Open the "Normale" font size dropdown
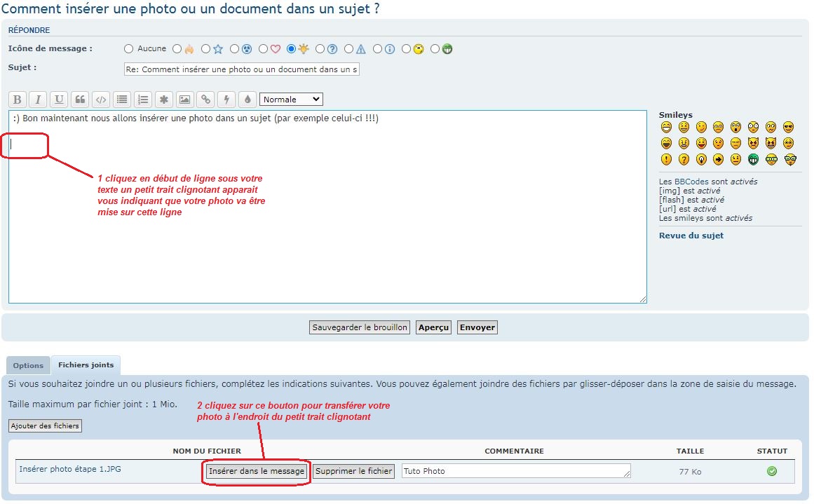This screenshot has height=504, width=814. coord(290,100)
